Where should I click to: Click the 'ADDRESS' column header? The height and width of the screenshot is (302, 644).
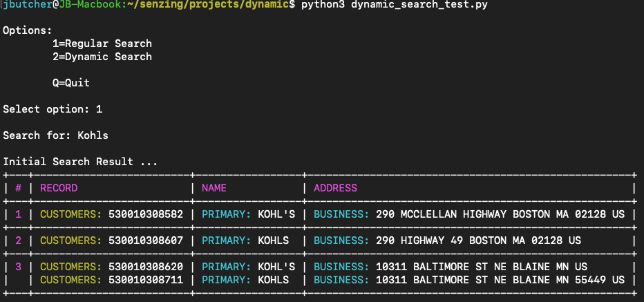[x=335, y=188]
